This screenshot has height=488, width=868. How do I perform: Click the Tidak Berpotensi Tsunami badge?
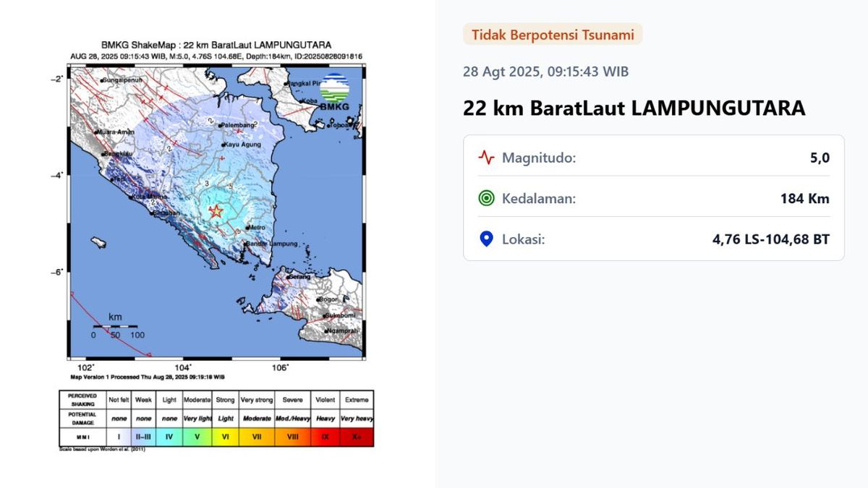click(553, 34)
